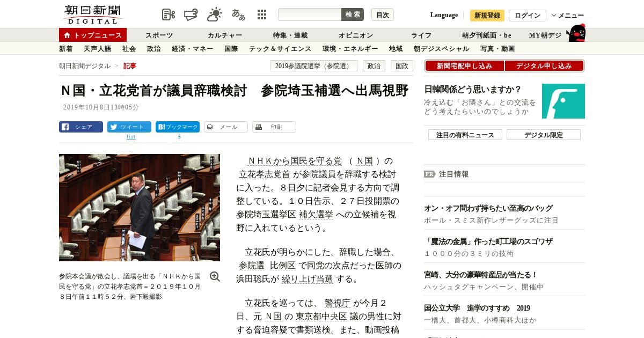Open the 警視庁 keyword link
Image resolution: width=644 pixels, height=338 pixels.
[337, 303]
